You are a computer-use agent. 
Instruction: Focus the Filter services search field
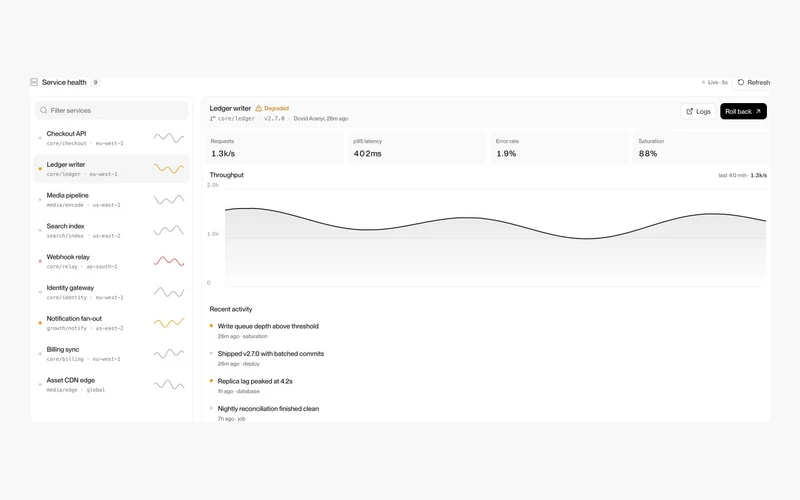pos(112,110)
